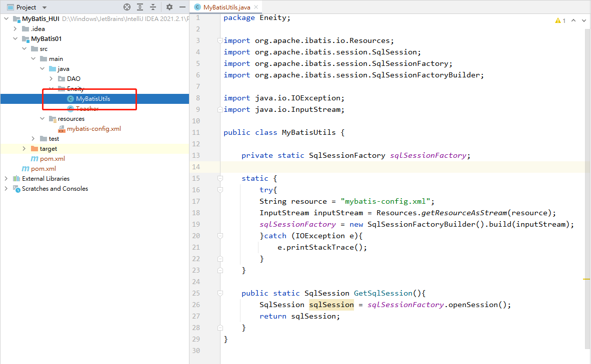Expand the .idea folder
This screenshot has width=591, height=364.
coord(15,28)
